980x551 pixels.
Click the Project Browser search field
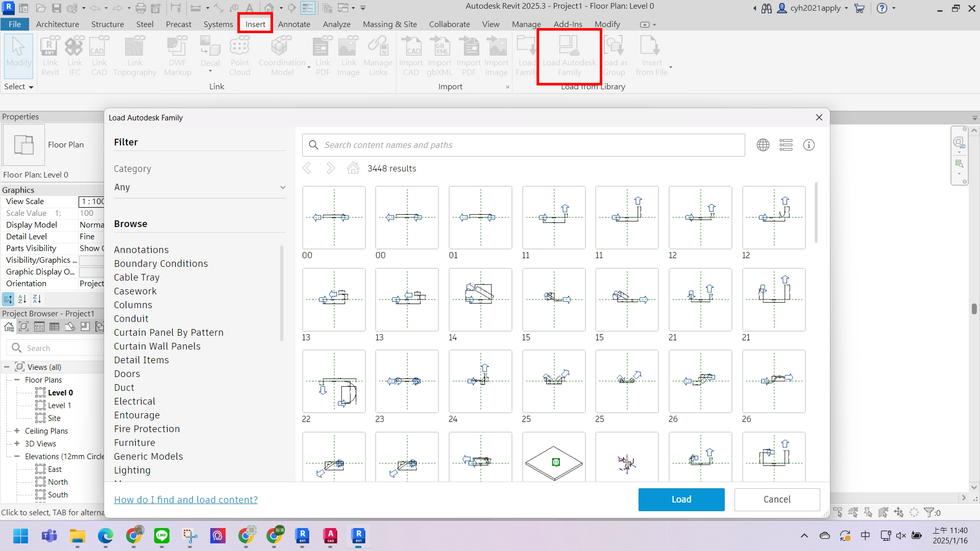tap(56, 348)
